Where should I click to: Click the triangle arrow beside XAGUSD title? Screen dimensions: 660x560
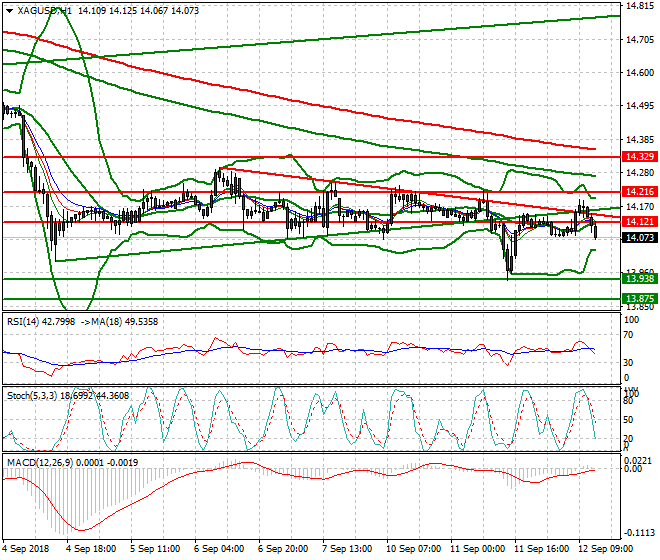coord(9,11)
